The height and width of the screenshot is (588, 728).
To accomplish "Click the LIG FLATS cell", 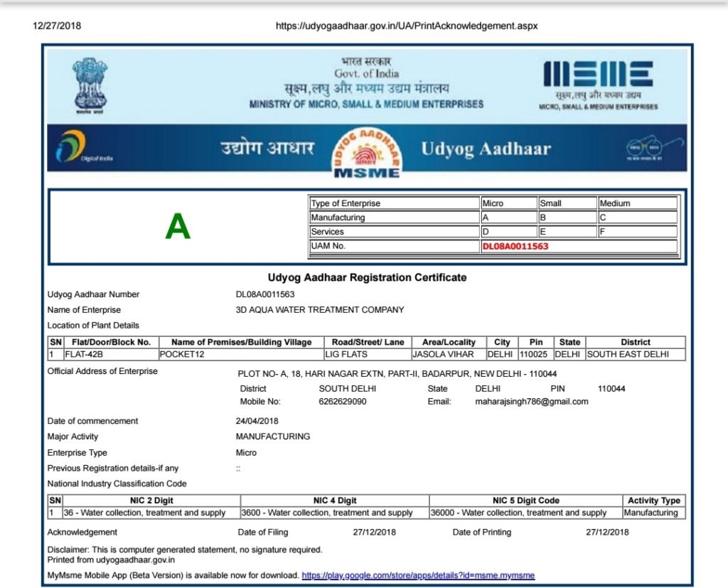I will 368,354.
